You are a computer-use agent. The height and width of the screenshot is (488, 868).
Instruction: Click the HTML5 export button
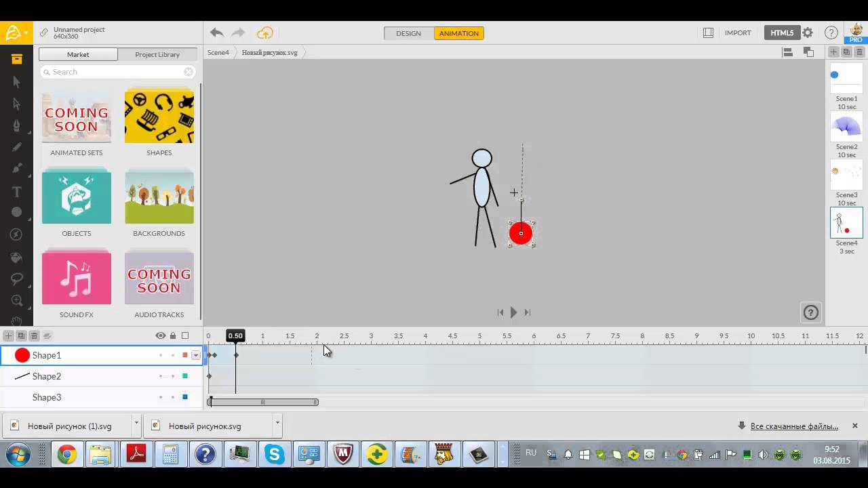pos(782,33)
